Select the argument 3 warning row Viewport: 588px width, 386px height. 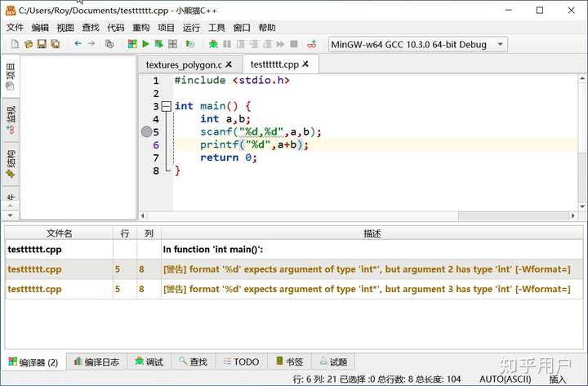[294, 289]
